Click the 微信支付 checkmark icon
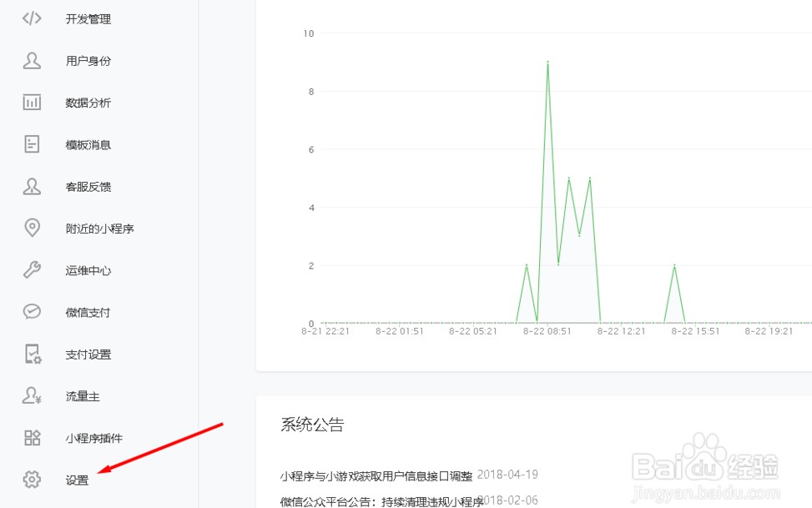Viewport: 812px width, 508px height. 32,312
